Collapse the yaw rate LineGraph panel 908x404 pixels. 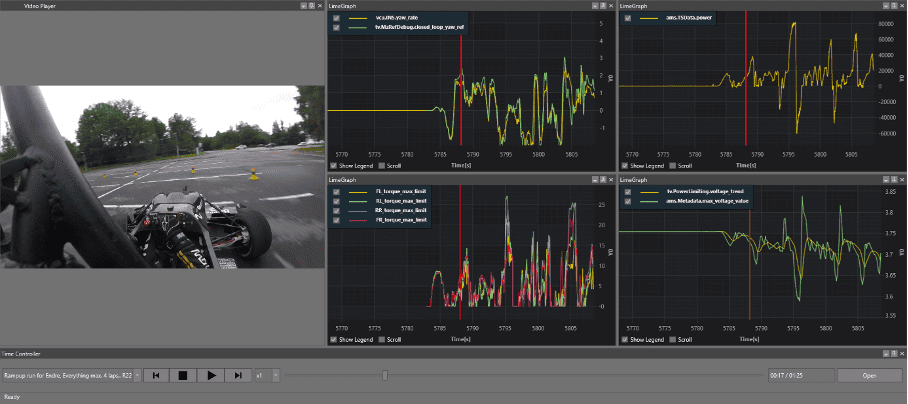[594, 6]
